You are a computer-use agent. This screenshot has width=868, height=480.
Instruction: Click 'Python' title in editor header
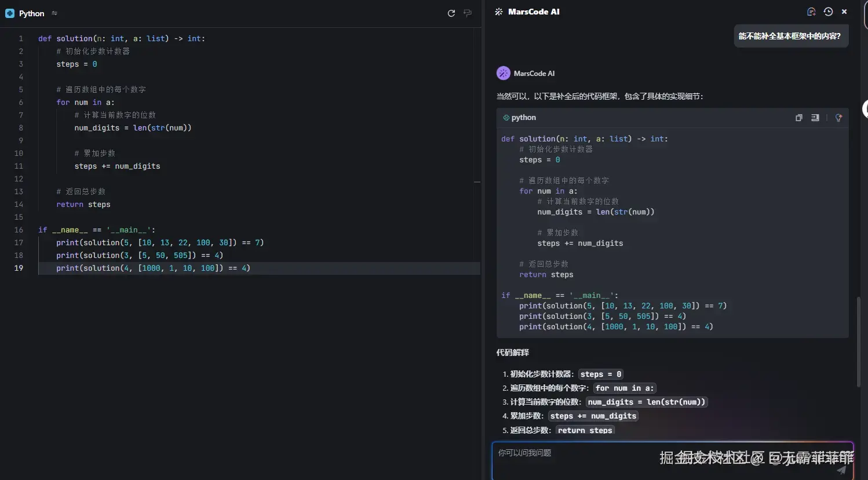point(32,13)
